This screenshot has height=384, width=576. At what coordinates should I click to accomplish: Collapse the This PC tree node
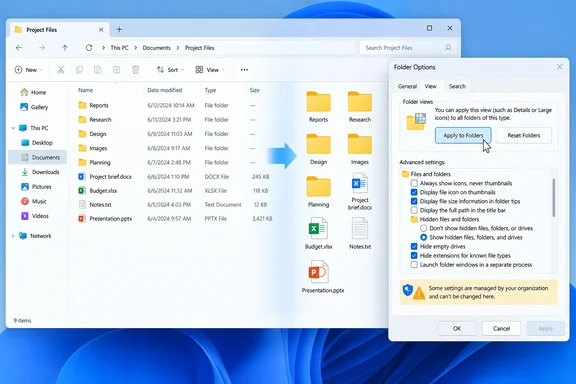[13, 128]
